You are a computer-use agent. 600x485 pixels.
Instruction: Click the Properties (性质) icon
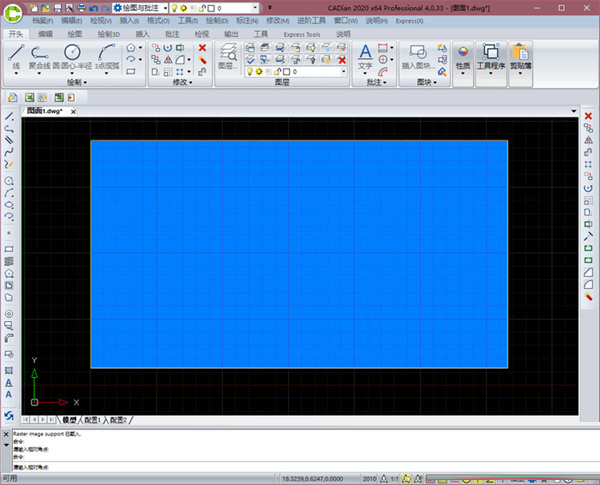[463, 56]
